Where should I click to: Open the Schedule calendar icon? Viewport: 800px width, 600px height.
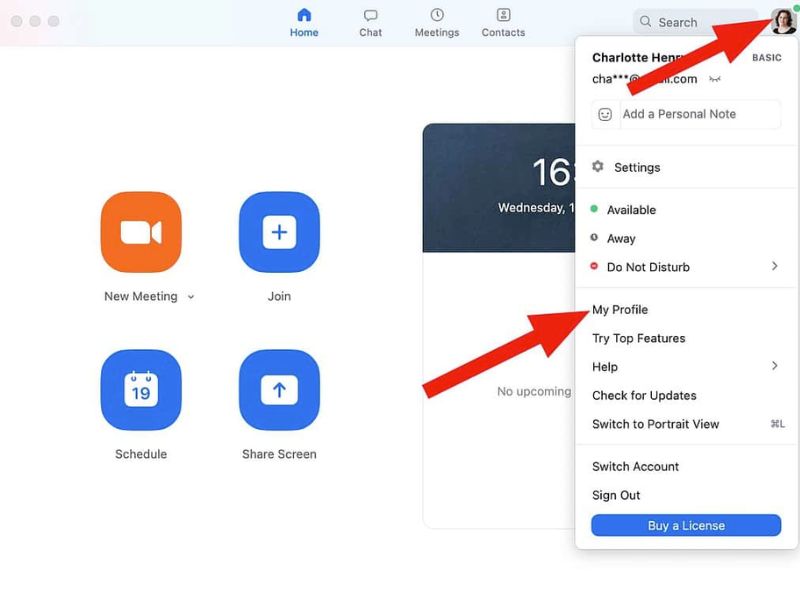tap(141, 390)
